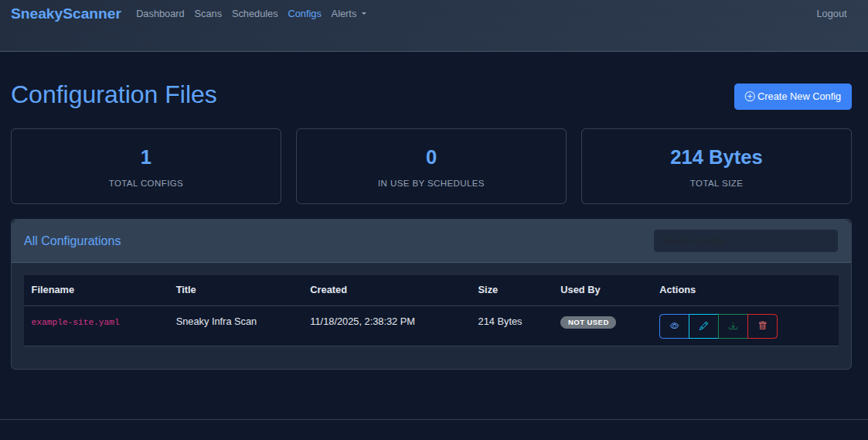The width and height of the screenshot is (868, 440).
Task: Click the Filename column header
Action: pos(53,290)
